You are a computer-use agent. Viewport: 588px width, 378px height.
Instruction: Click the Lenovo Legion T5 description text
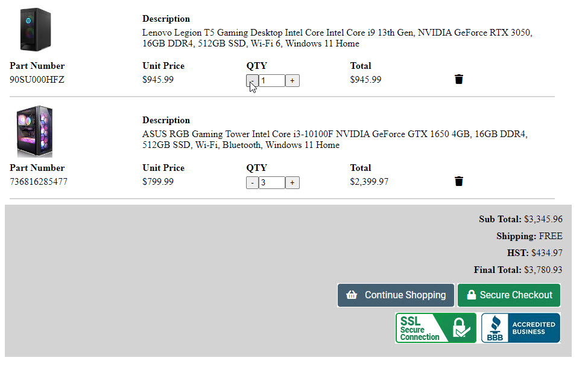pos(337,38)
